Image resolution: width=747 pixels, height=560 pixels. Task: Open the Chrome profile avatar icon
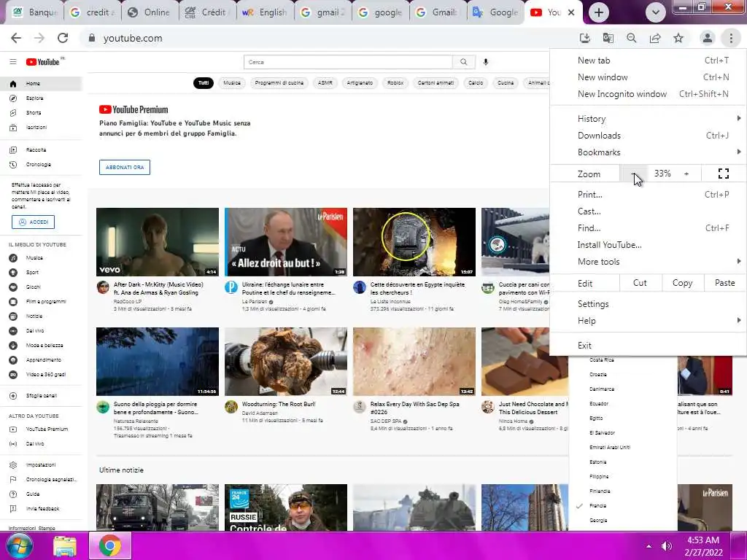coord(707,38)
